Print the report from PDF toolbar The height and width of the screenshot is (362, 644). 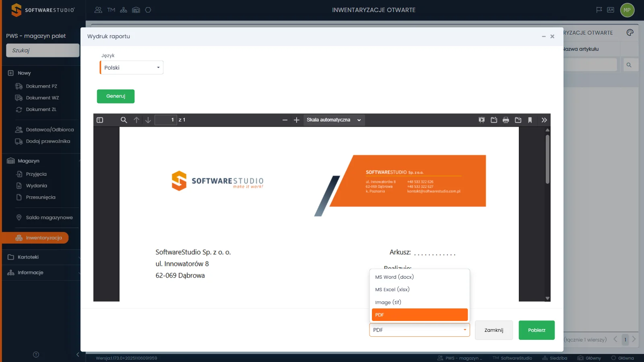click(x=506, y=120)
